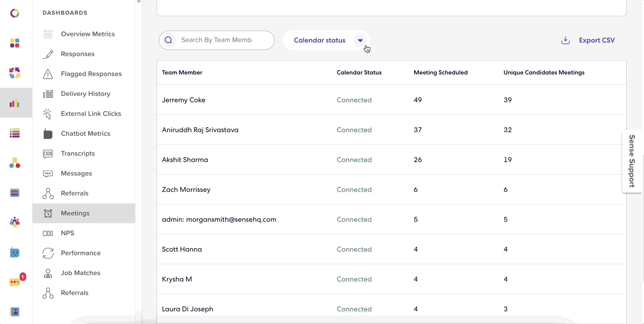Click the Meeting Scheduled column header
The height and width of the screenshot is (324, 644).
point(440,72)
